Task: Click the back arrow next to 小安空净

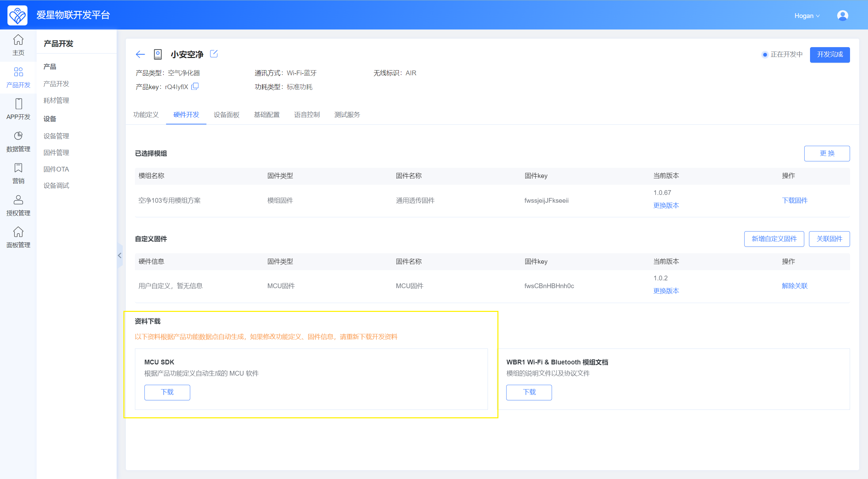Action: [x=140, y=54]
